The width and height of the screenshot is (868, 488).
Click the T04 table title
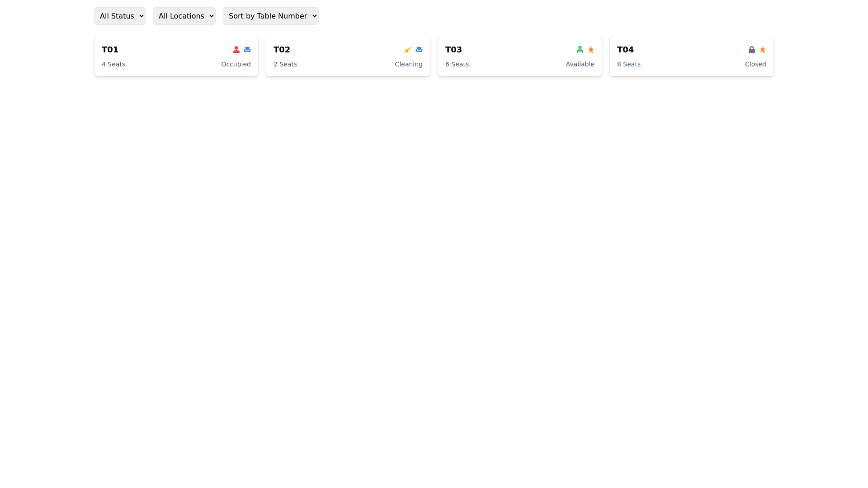tap(625, 50)
